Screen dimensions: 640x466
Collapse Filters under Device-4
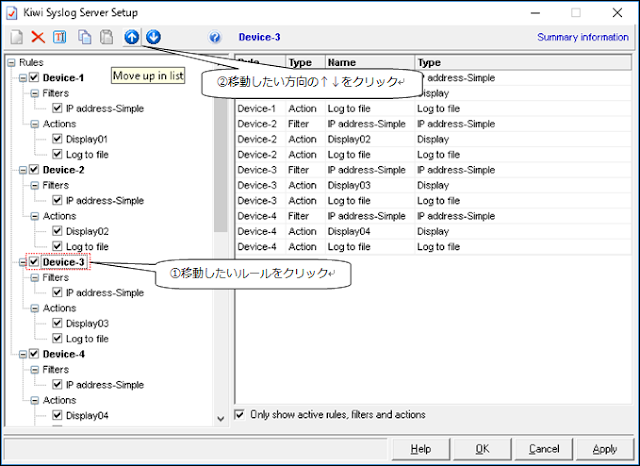[x=35, y=370]
